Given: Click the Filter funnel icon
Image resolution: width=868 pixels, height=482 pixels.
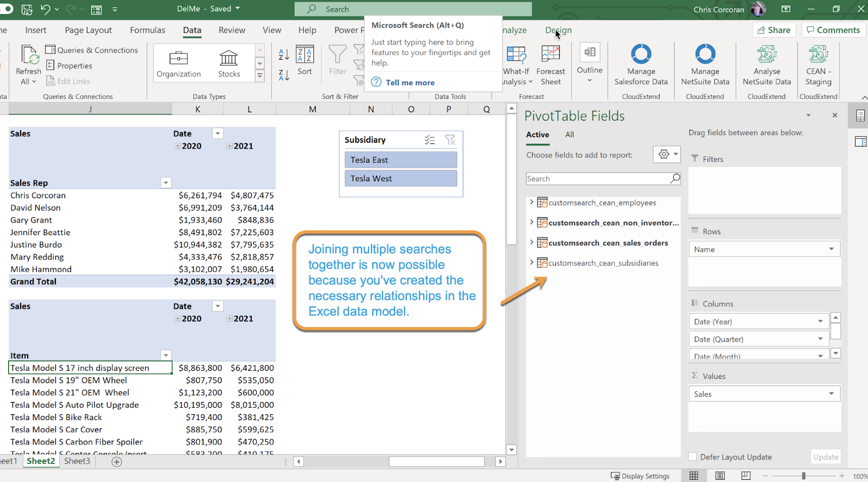Looking at the screenshot, I should (337, 61).
